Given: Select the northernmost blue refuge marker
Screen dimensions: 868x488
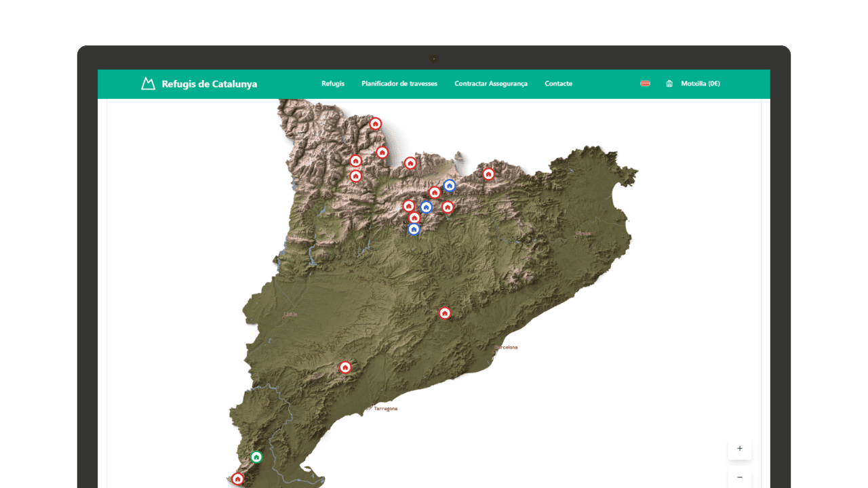Looking at the screenshot, I should (x=449, y=185).
